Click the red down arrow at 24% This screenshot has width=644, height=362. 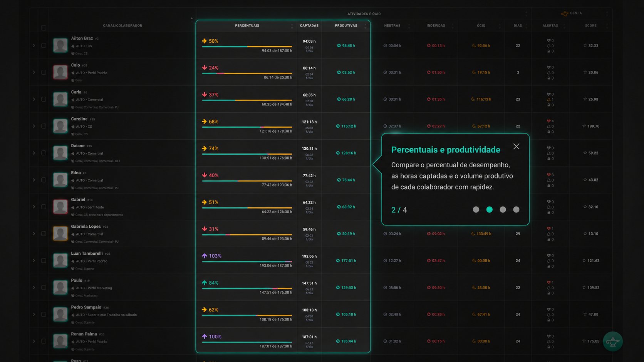(204, 68)
